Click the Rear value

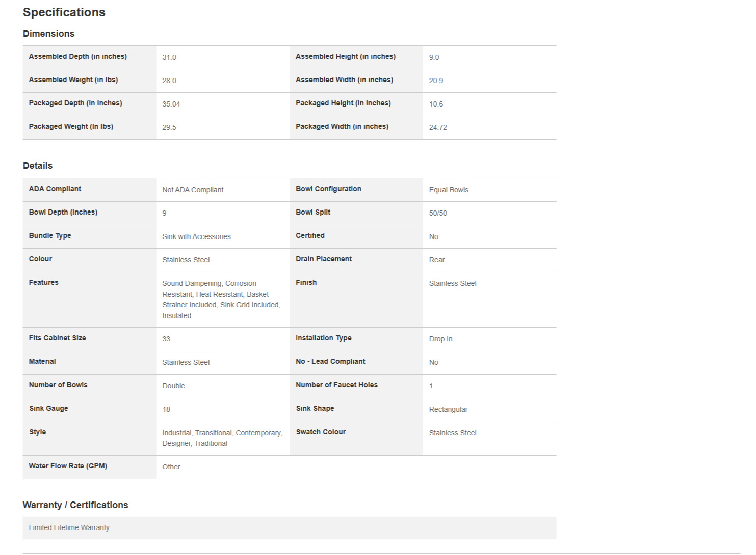point(437,260)
